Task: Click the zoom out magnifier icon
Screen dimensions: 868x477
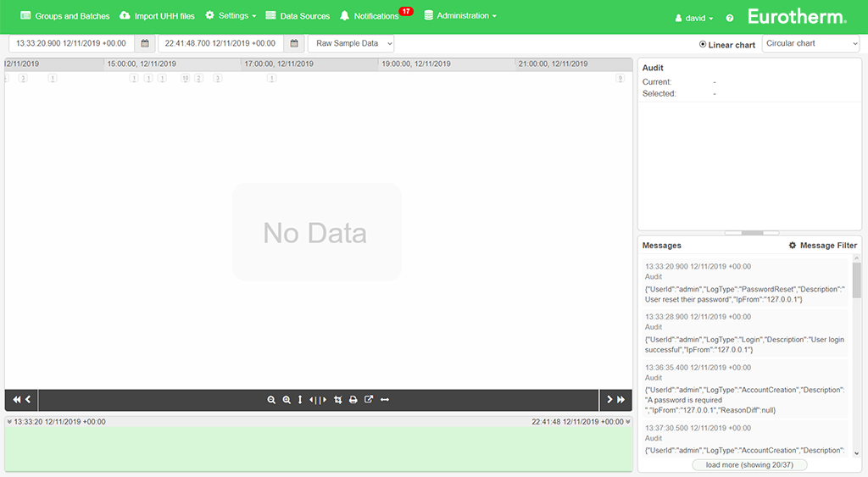Action: (x=271, y=400)
